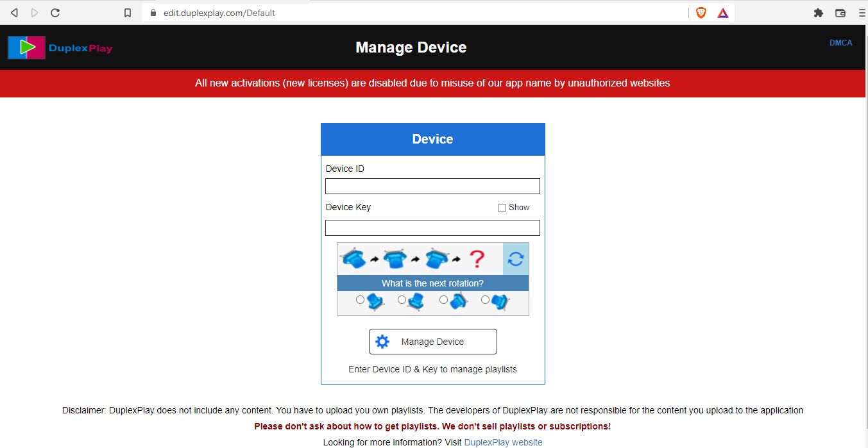This screenshot has width=868, height=448.
Task: Select the fourth captcha rotation option
Action: (x=485, y=300)
